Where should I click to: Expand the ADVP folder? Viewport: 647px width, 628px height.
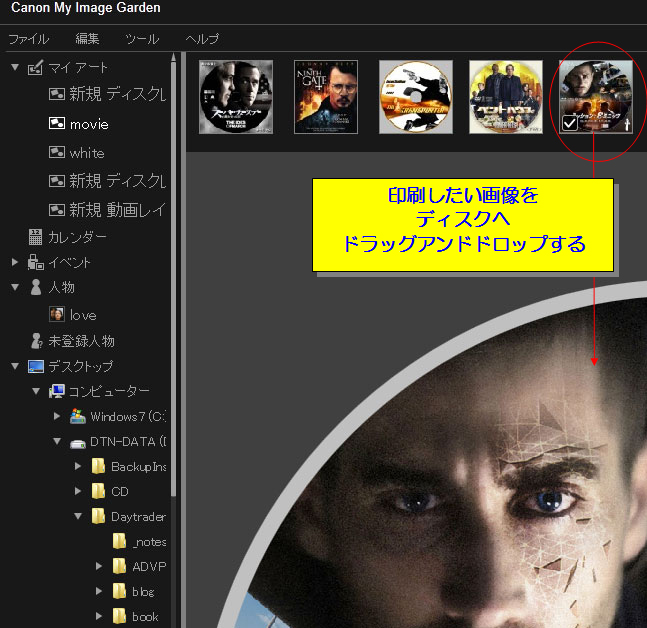pos(98,566)
